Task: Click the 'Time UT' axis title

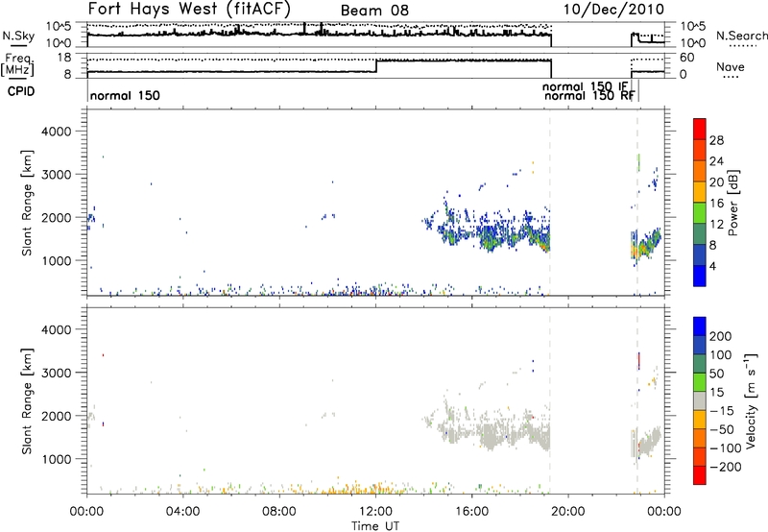Action: (375, 526)
